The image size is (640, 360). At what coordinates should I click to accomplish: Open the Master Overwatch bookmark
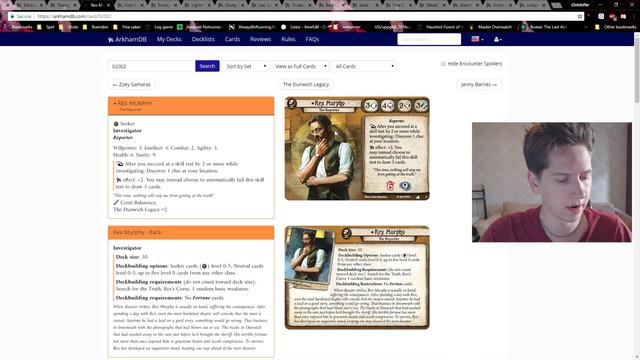pos(491,27)
